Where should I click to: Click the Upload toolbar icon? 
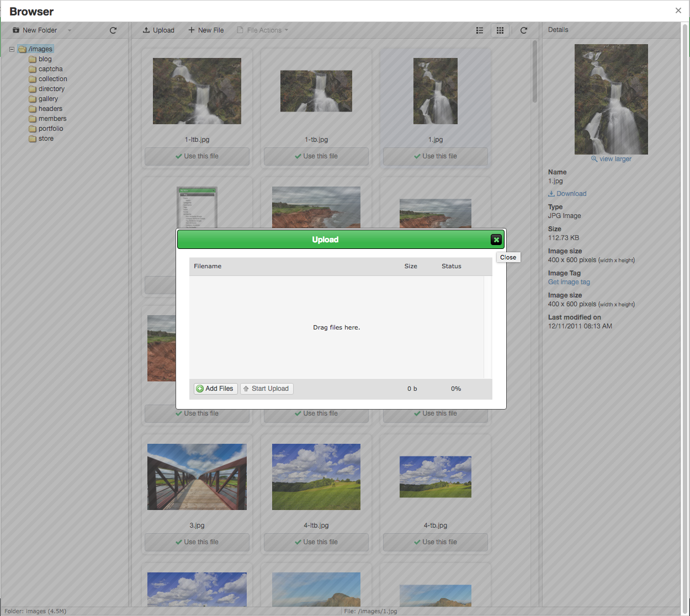[x=147, y=30]
